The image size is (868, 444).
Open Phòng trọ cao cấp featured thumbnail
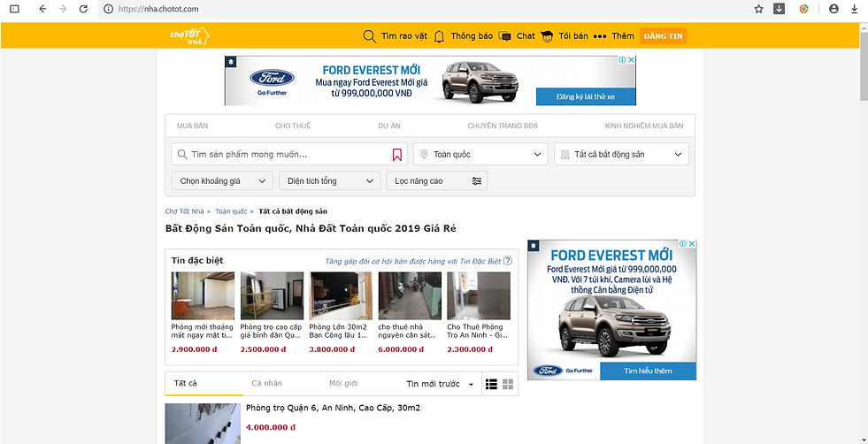click(272, 295)
